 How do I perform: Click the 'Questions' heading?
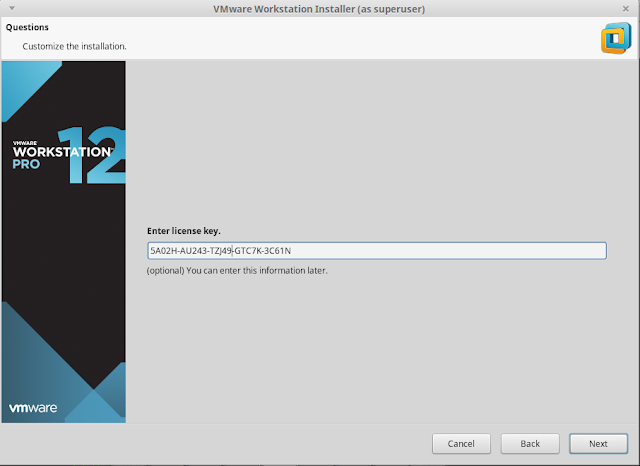[x=27, y=27]
